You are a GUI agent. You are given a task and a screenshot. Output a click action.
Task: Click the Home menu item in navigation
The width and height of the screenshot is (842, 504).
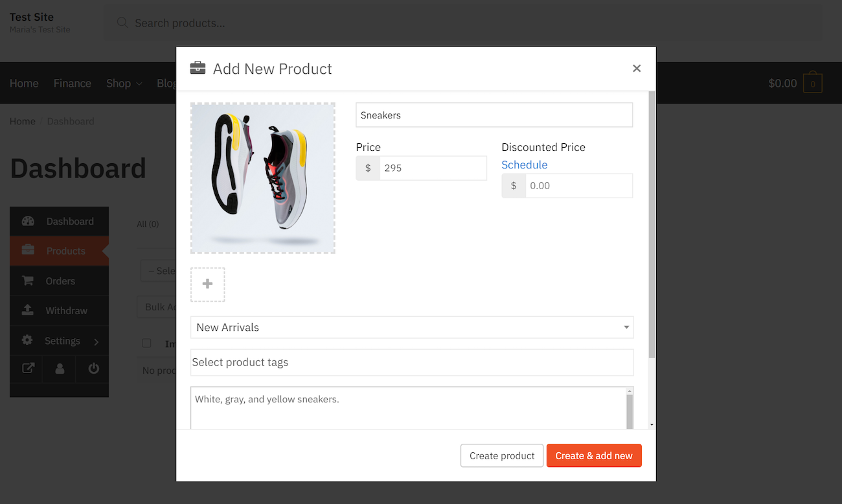click(24, 84)
